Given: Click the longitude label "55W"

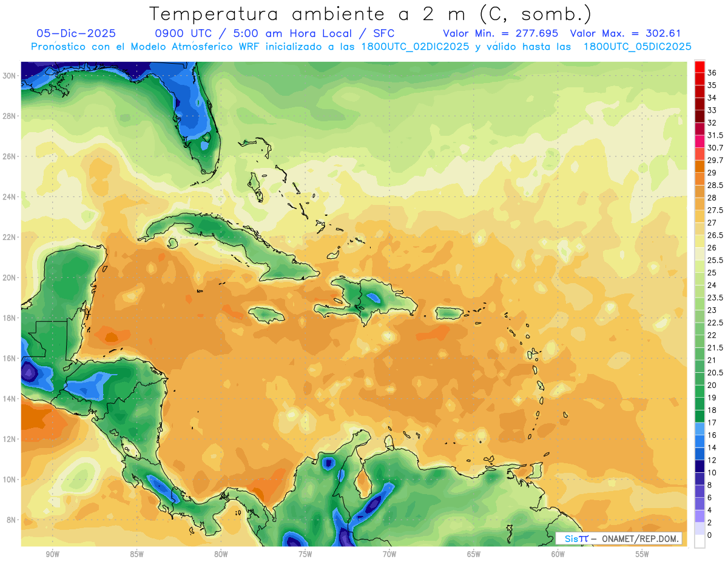Looking at the screenshot, I should click(642, 554).
